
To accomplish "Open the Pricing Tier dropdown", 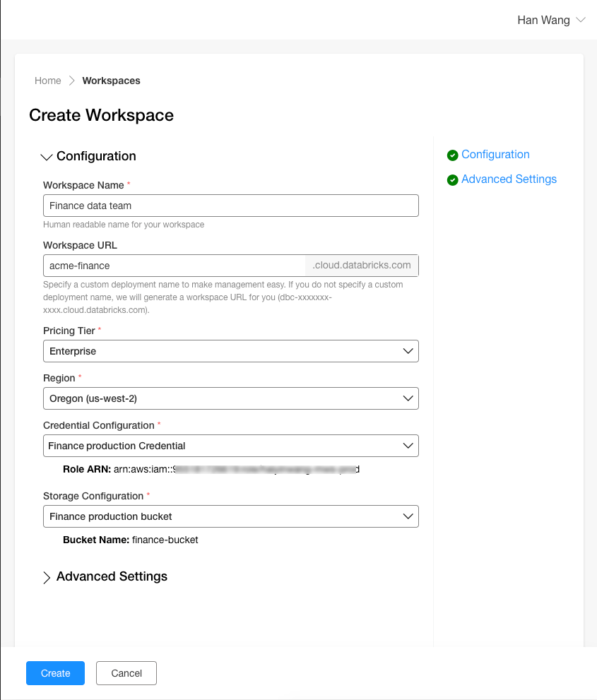I will (230, 351).
